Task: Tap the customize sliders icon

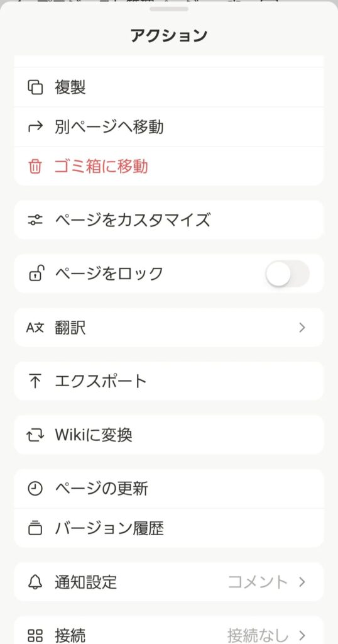Action: (x=35, y=220)
